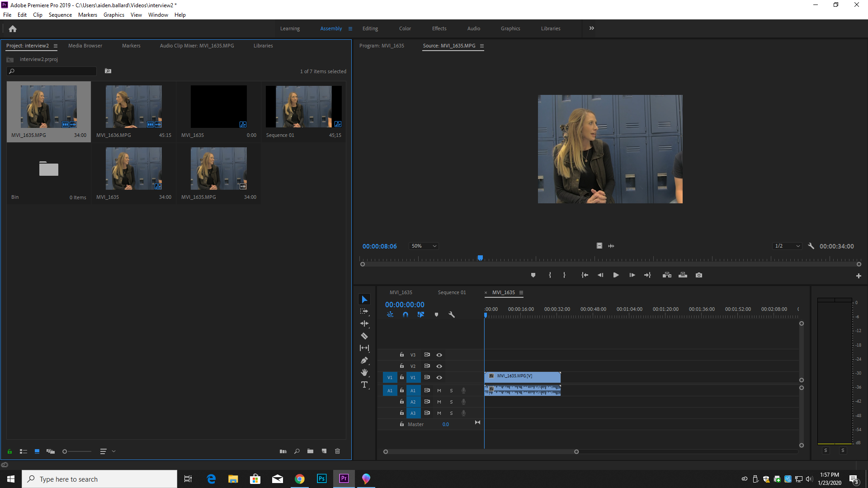Screen dimensions: 868x488
Task: Select the Hand tool
Action: [x=364, y=372]
